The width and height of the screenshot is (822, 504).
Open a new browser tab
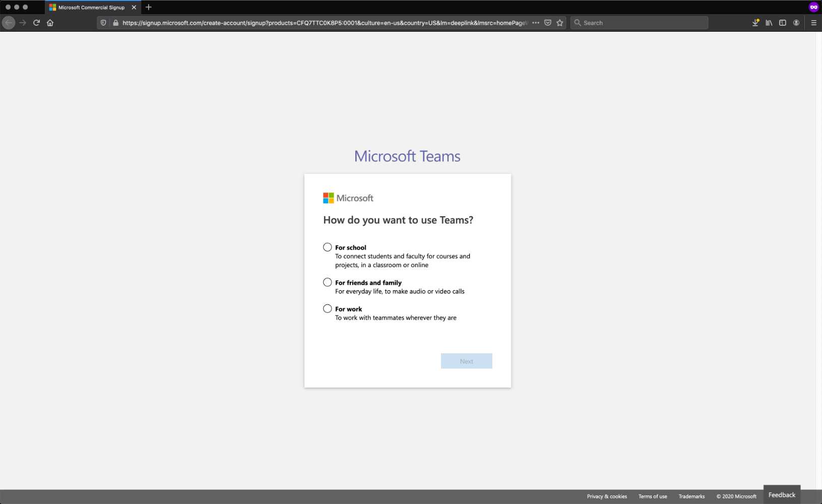coord(149,7)
